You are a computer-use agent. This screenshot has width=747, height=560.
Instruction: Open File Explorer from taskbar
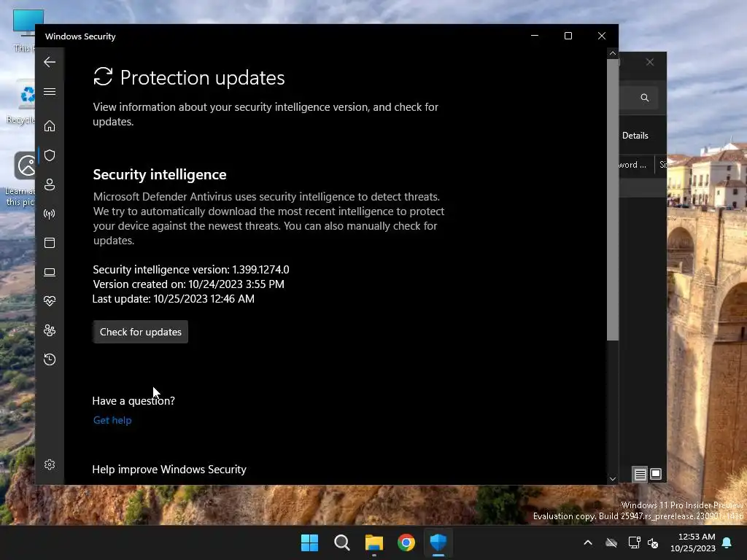click(374, 542)
